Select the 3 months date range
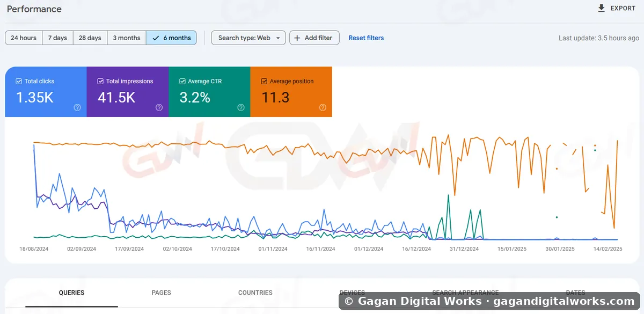The width and height of the screenshot is (644, 314). click(127, 38)
